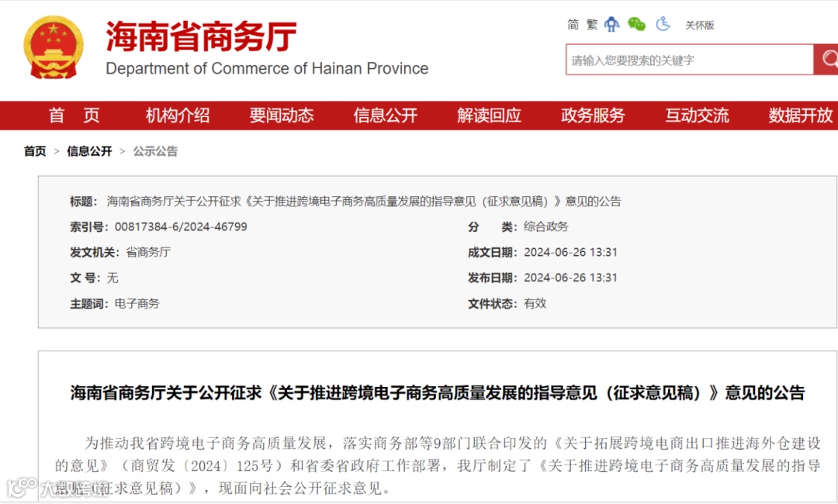Switch to simplified Chinese (简)
This screenshot has width=838, height=504.
tap(573, 25)
